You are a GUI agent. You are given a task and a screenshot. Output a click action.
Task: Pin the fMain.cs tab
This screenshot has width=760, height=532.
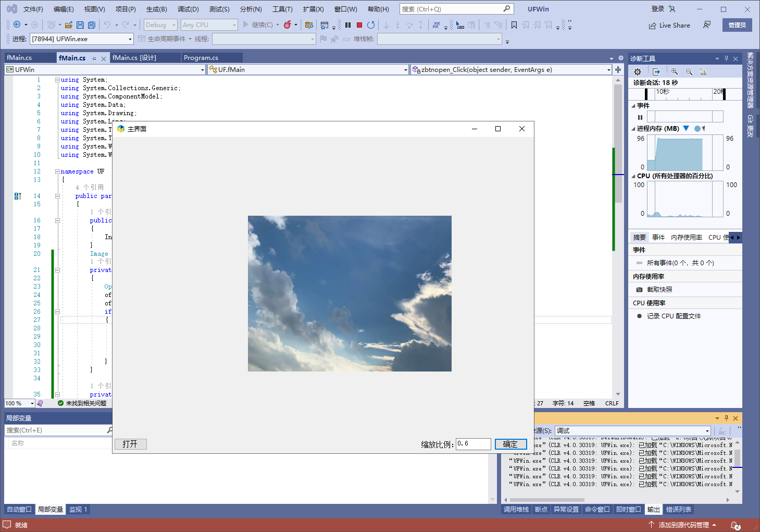click(x=94, y=58)
